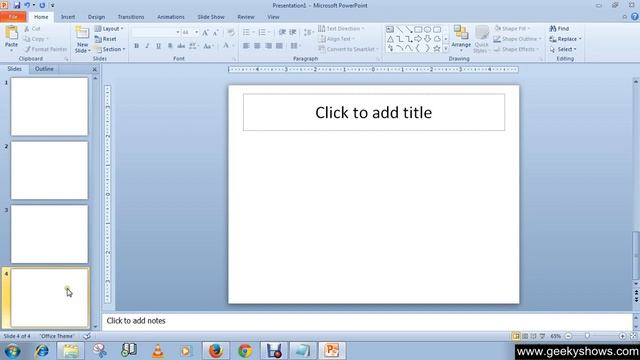The image size is (640, 360).
Task: Select slide 3 thumbnail
Action: [x=49, y=234]
